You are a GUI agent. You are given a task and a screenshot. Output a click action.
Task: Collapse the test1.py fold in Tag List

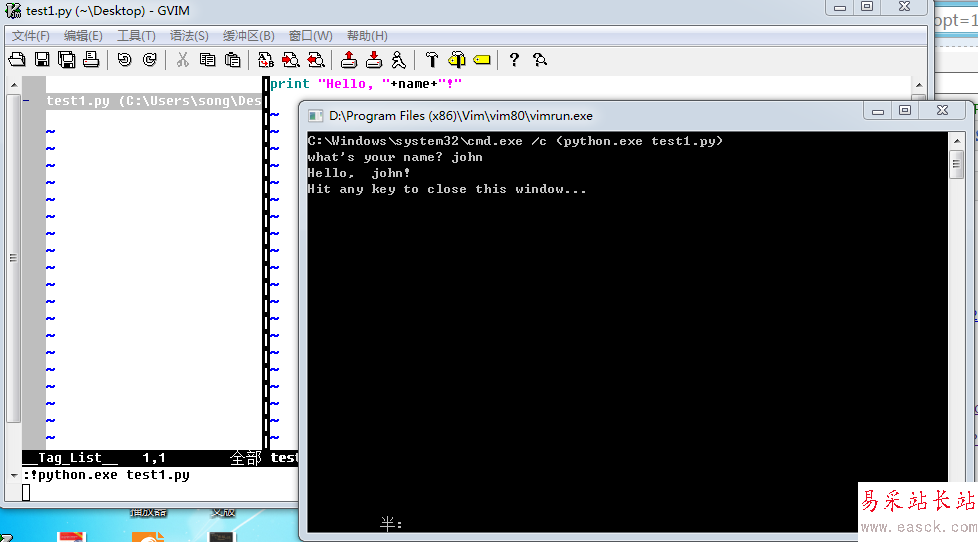[26, 100]
